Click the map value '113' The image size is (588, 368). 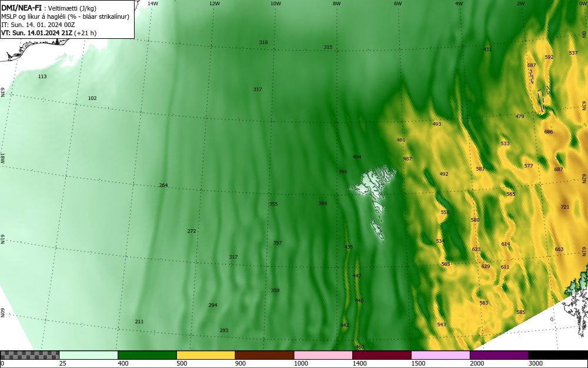pyautogui.click(x=42, y=76)
